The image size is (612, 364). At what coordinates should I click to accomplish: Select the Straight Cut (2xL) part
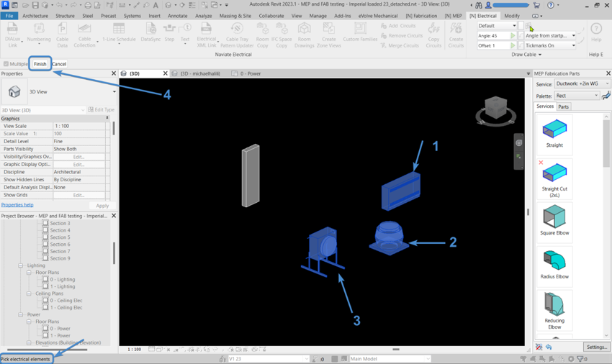[554, 181]
